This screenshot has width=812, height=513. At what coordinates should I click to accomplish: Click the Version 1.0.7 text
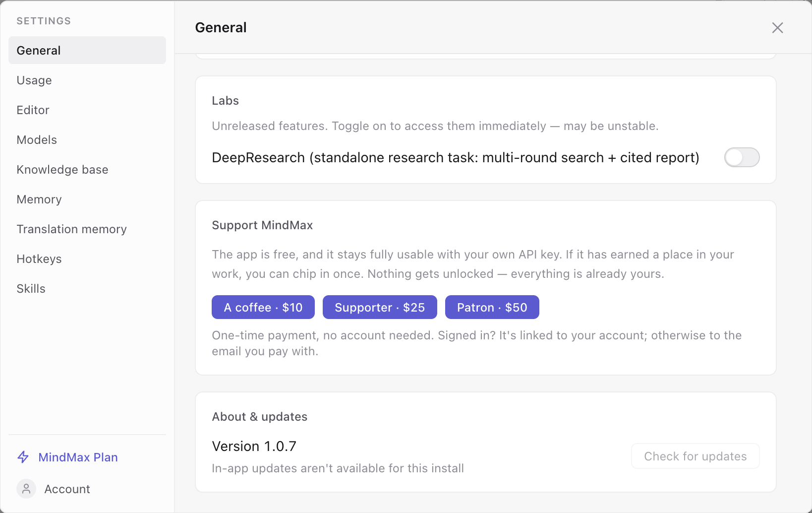(254, 446)
